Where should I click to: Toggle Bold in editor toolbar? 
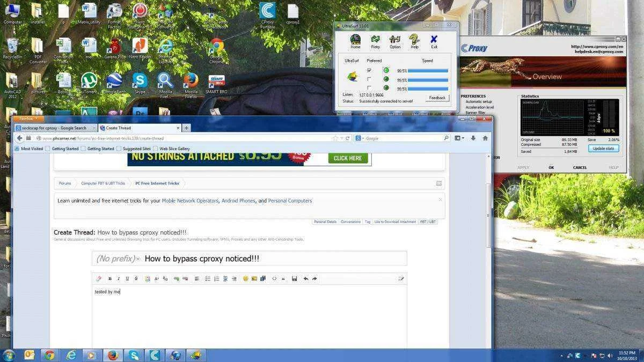click(110, 278)
